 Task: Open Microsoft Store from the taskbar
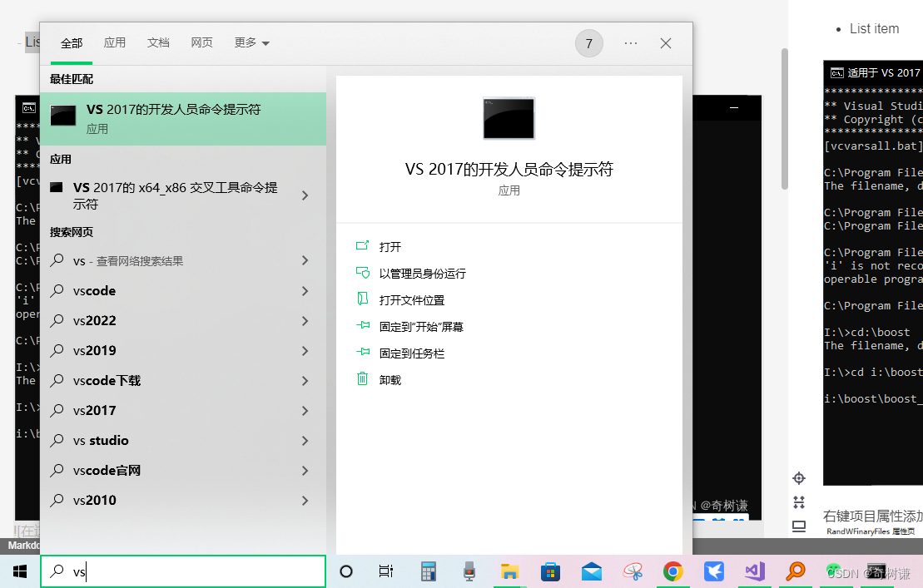pos(550,571)
